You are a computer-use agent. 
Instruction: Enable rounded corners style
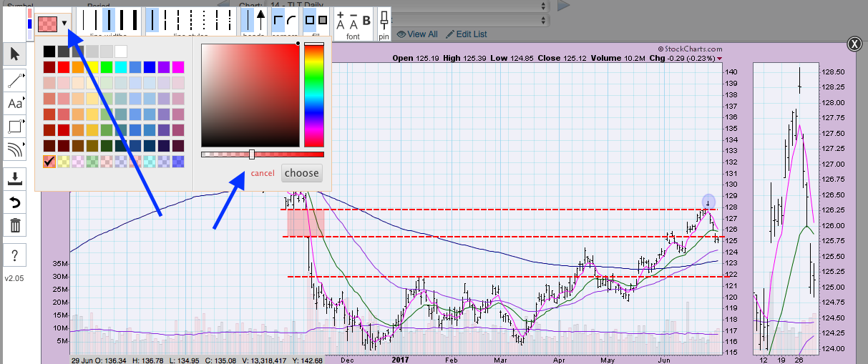(291, 19)
